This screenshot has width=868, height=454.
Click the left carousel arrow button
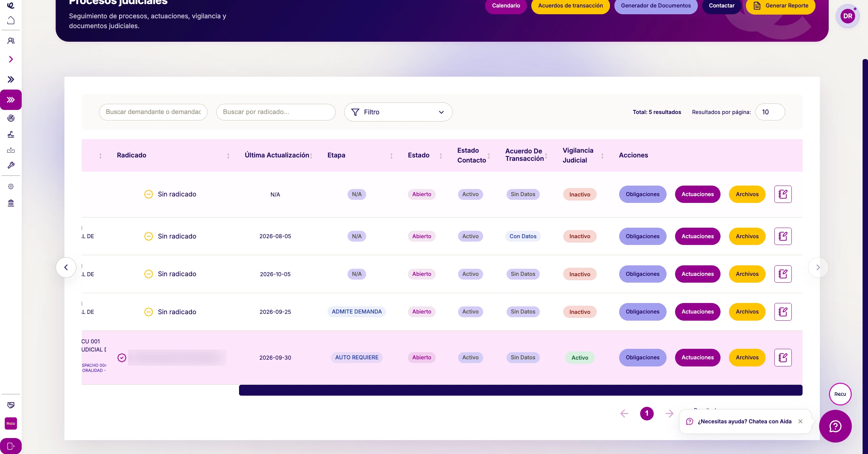(66, 267)
